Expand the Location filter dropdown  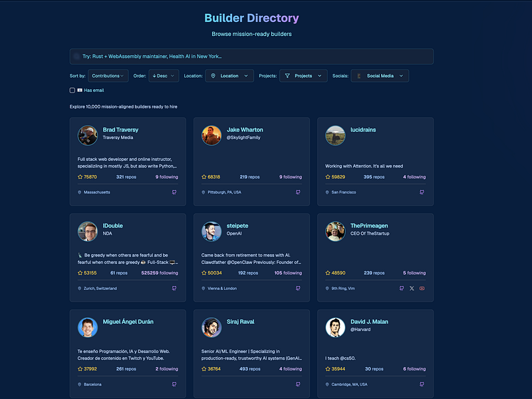(x=229, y=76)
